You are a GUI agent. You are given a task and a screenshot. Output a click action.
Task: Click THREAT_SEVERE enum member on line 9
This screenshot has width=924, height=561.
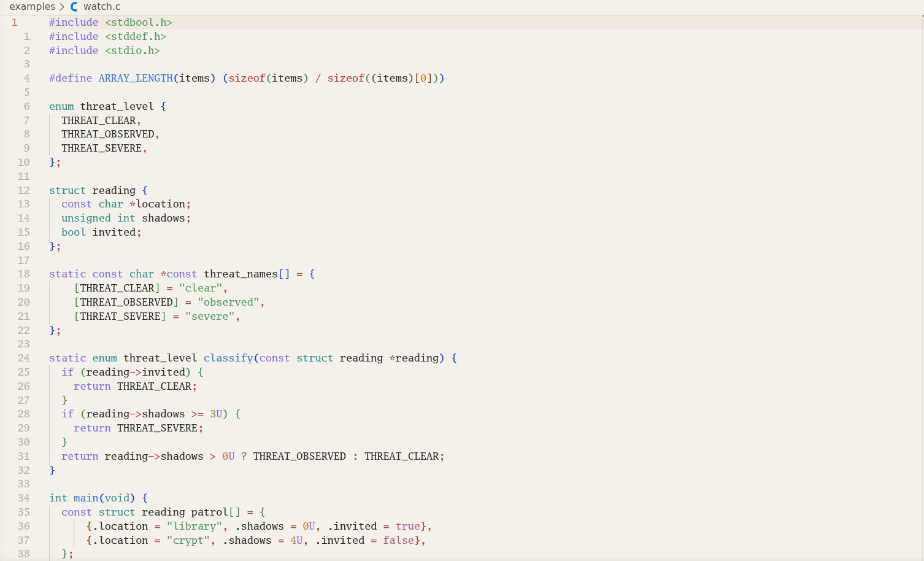101,148
